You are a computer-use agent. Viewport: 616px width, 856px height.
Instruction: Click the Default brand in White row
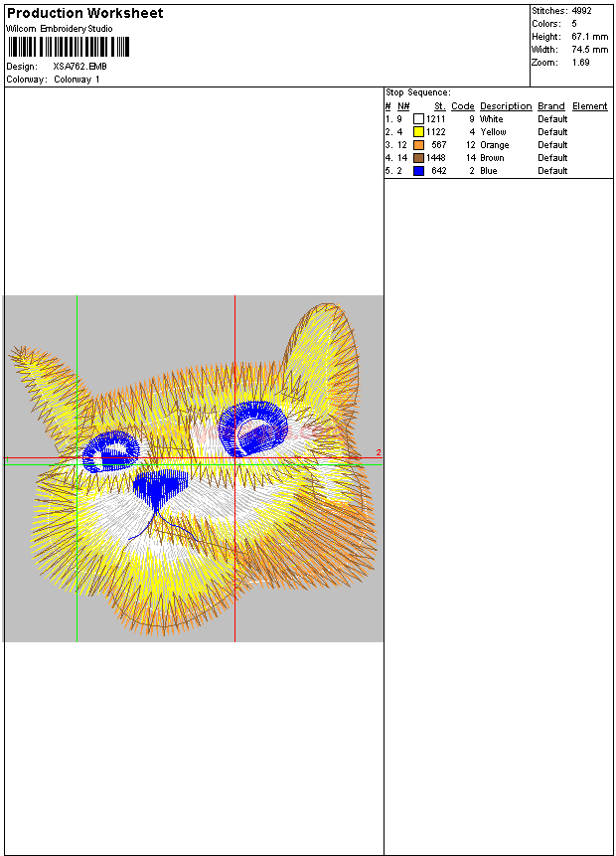pyautogui.click(x=552, y=119)
